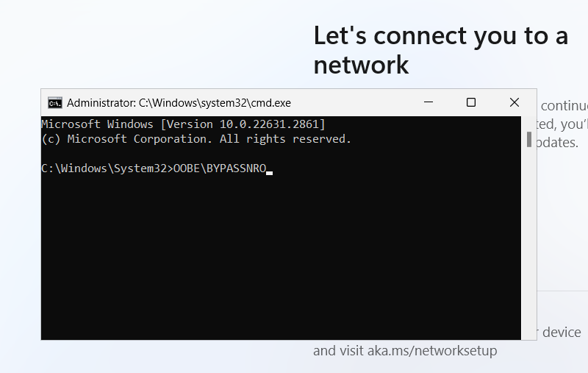Click the word "network" in the heading
Image resolution: width=588 pixels, height=373 pixels.
click(x=361, y=65)
